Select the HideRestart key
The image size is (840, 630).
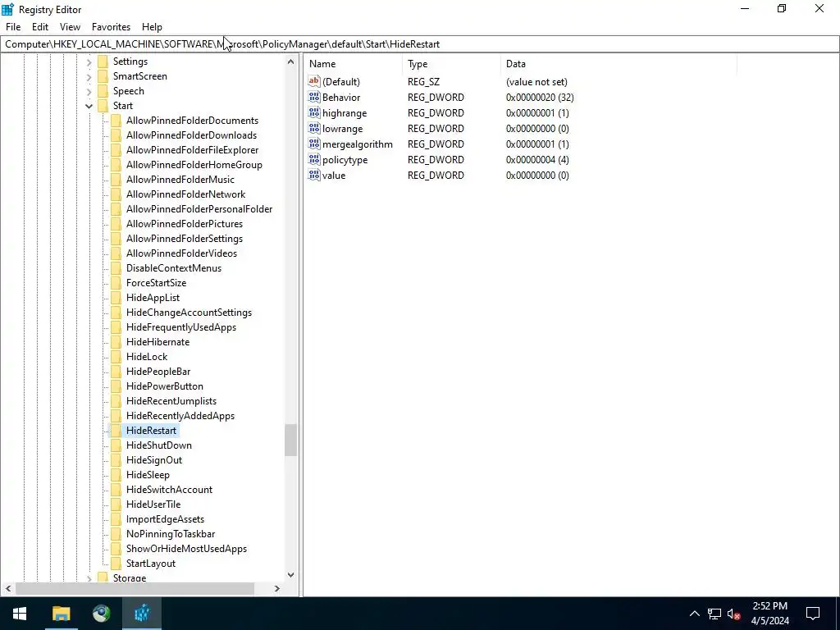tap(152, 430)
